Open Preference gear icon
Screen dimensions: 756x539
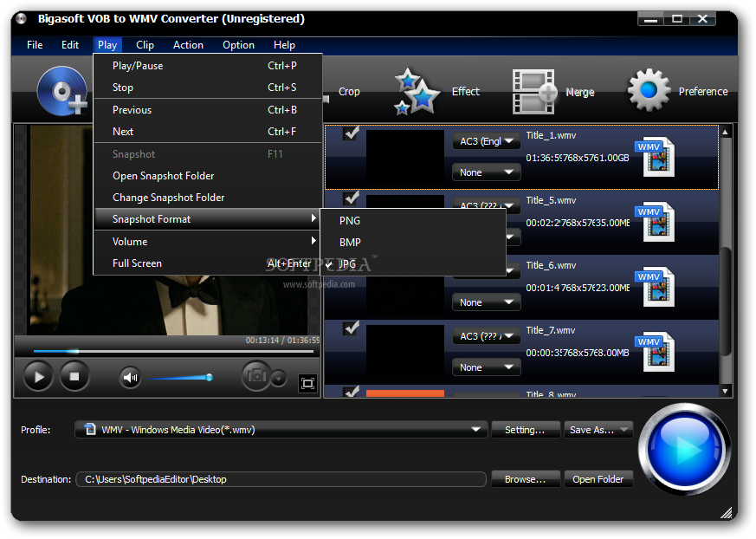tap(649, 90)
